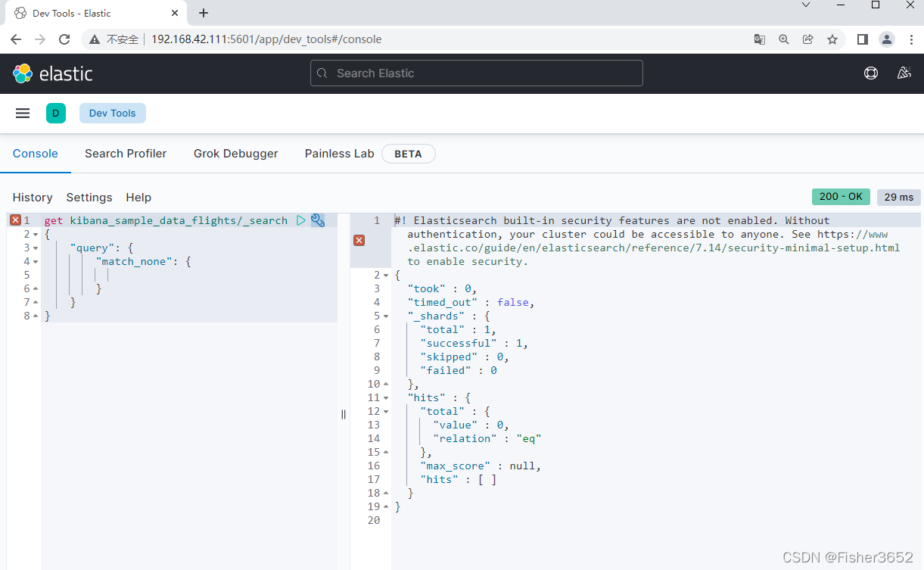924x570 pixels.
Task: Open the Chrome profile avatar
Action: pos(887,39)
